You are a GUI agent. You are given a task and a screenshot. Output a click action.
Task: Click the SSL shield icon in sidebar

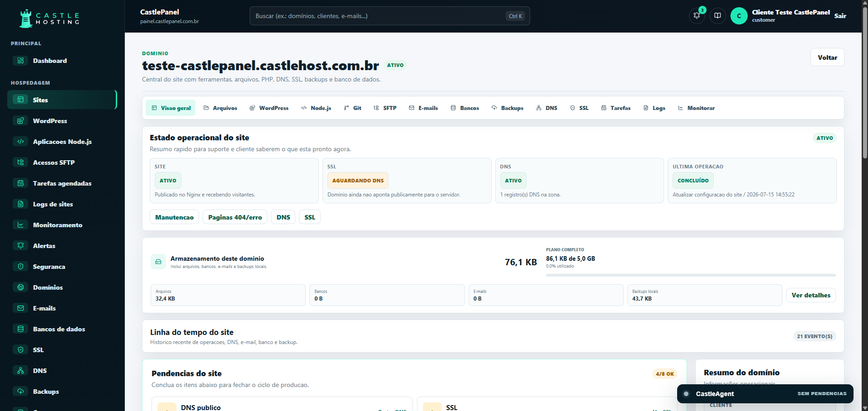click(x=20, y=350)
